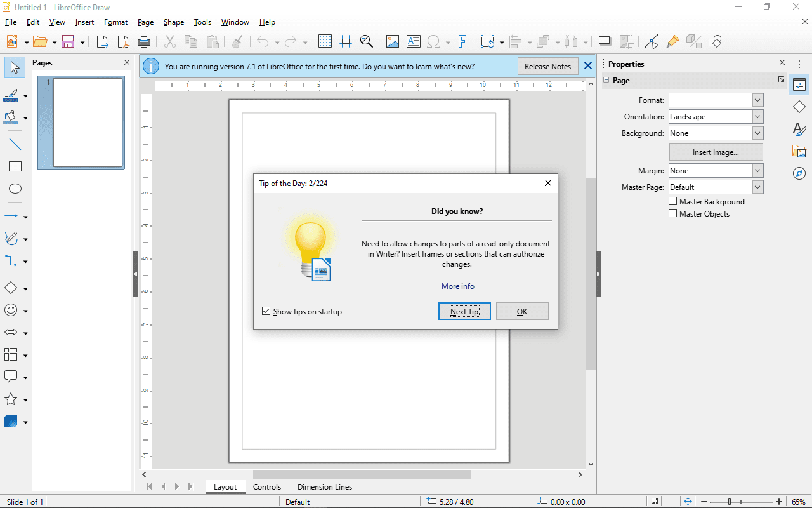Click the Fit Page zoom icon in status bar
The width and height of the screenshot is (812, 508).
[x=688, y=502]
